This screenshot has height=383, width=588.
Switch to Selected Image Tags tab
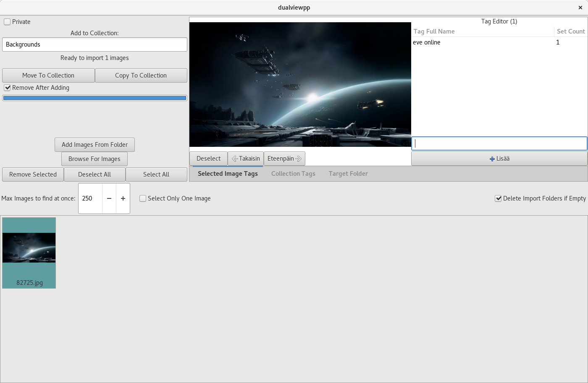[228, 174]
